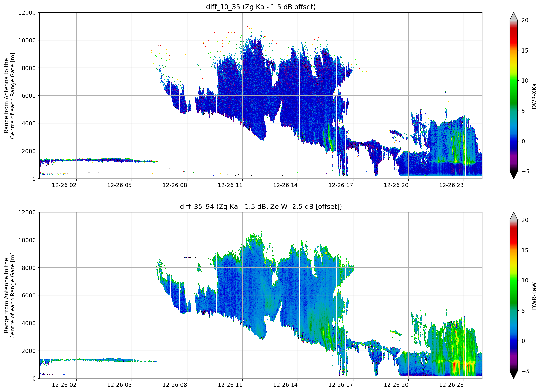The width and height of the screenshot is (541, 392).
Task: Click the '4000' y-tick of the bottom plot
Action: click(29, 323)
